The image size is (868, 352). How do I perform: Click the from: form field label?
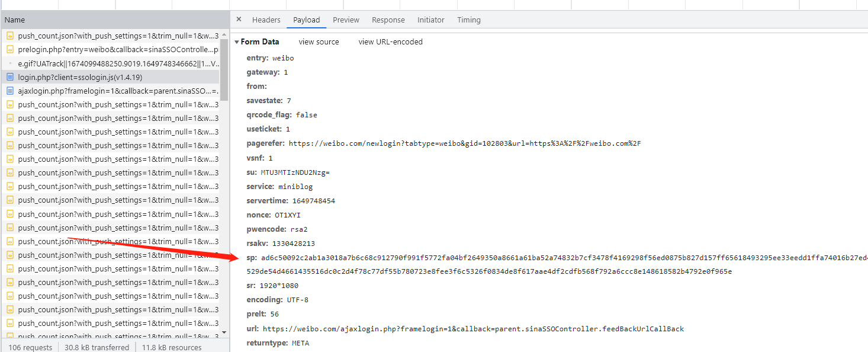[x=257, y=87]
